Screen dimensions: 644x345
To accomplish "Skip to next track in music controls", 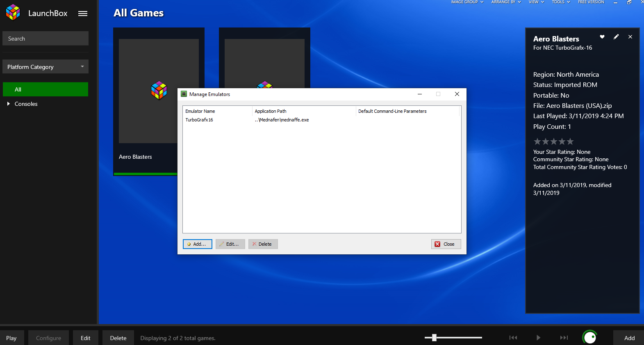I will [564, 338].
